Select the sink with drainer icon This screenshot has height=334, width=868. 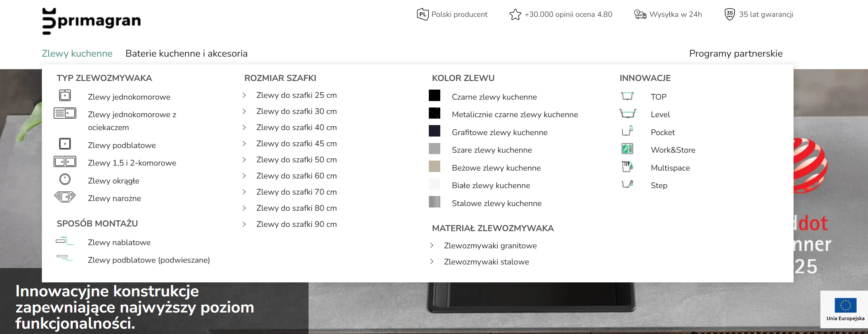65,113
